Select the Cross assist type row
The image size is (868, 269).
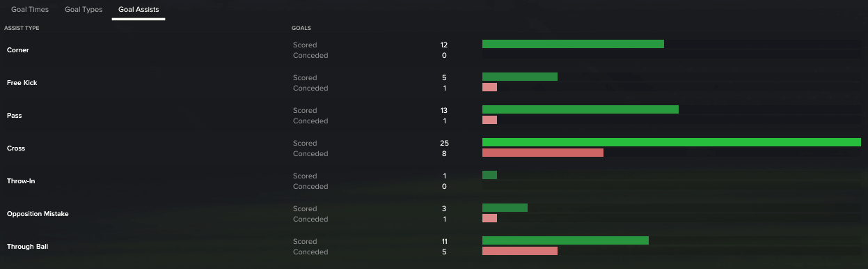pos(434,148)
